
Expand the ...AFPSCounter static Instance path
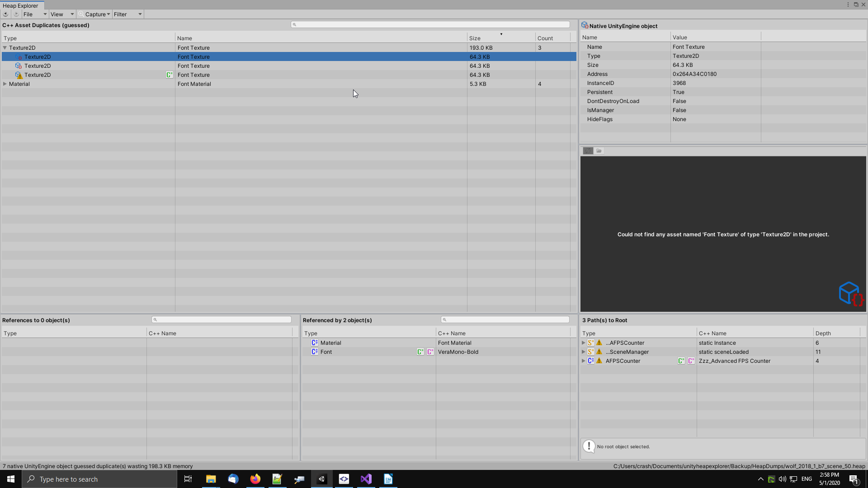(583, 343)
